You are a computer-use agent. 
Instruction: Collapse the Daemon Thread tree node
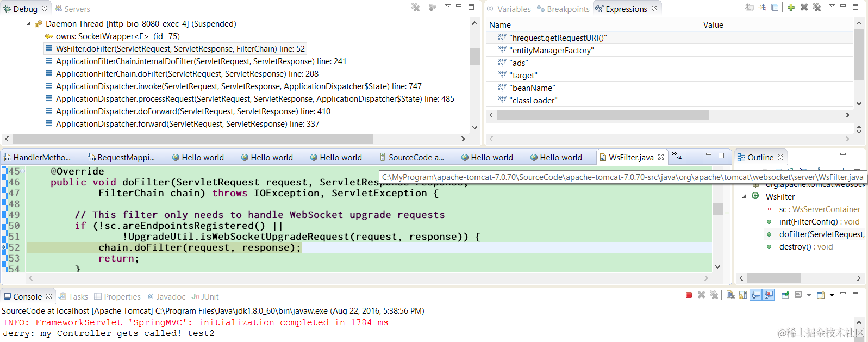click(29, 24)
